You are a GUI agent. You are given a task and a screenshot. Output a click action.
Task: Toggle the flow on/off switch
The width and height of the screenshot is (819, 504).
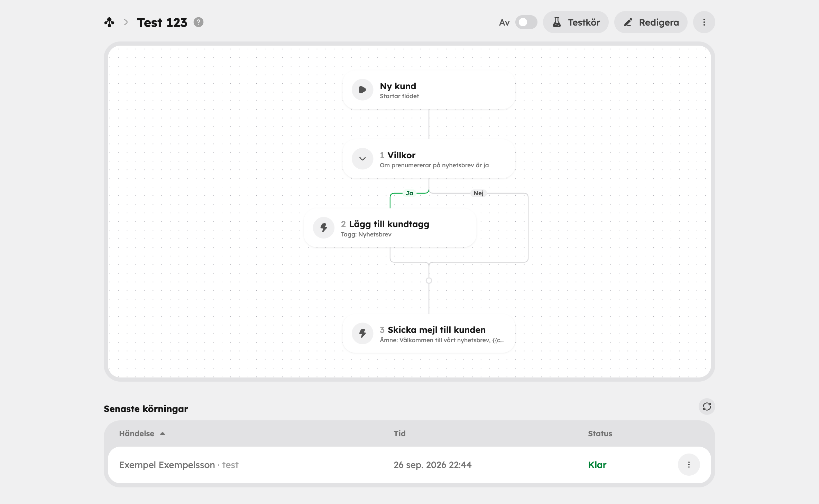coord(526,22)
